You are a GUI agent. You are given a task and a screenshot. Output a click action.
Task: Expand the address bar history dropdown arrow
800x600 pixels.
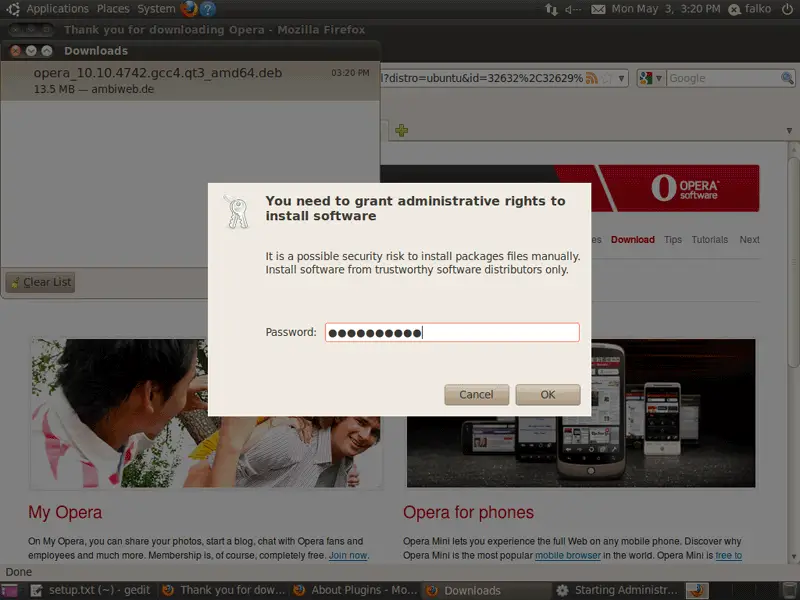pos(621,79)
